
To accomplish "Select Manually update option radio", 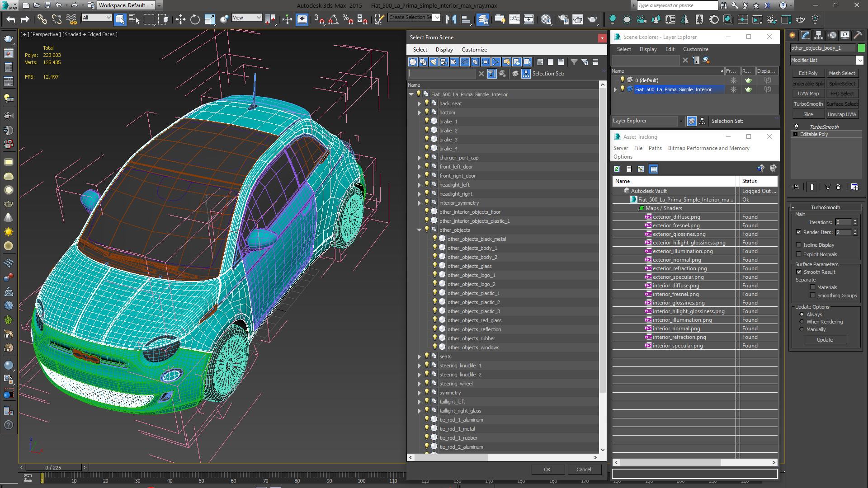I will 802,329.
